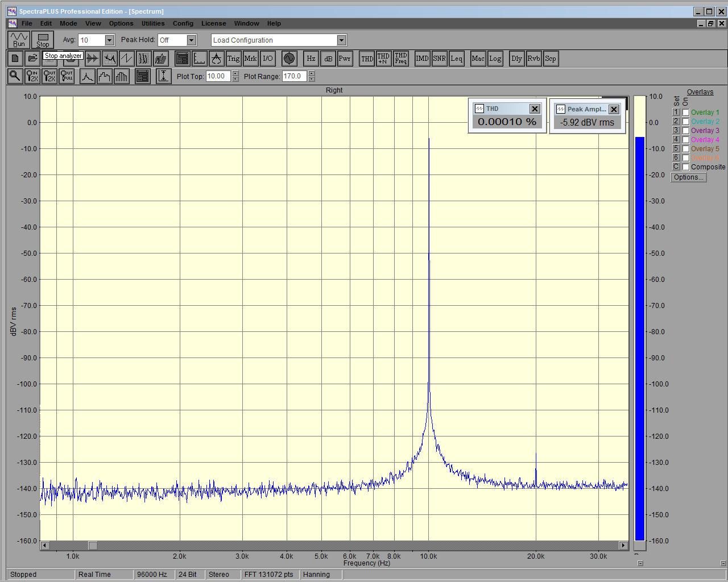This screenshot has height=582, width=728.
Task: Select the Zoom magnifier tool
Action: coord(15,76)
